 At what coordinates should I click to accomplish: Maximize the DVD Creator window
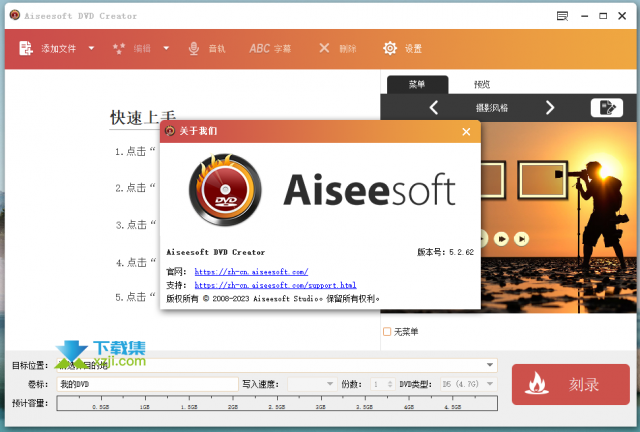603,16
